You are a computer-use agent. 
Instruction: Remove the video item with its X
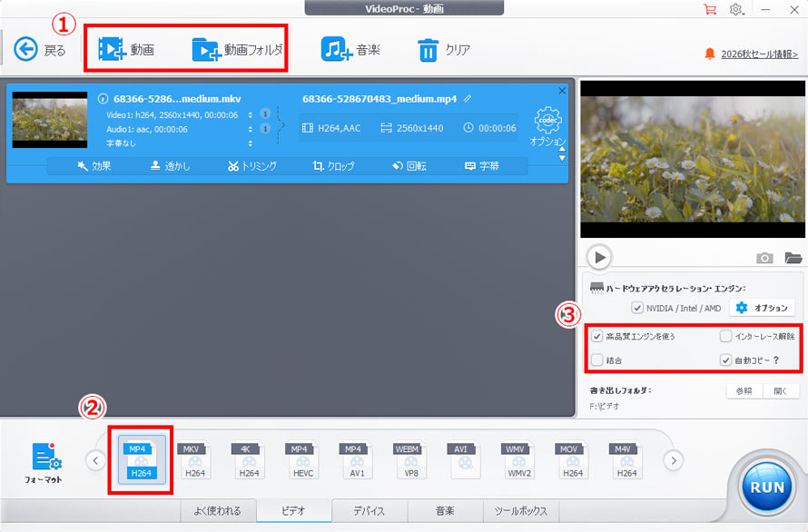(562, 91)
